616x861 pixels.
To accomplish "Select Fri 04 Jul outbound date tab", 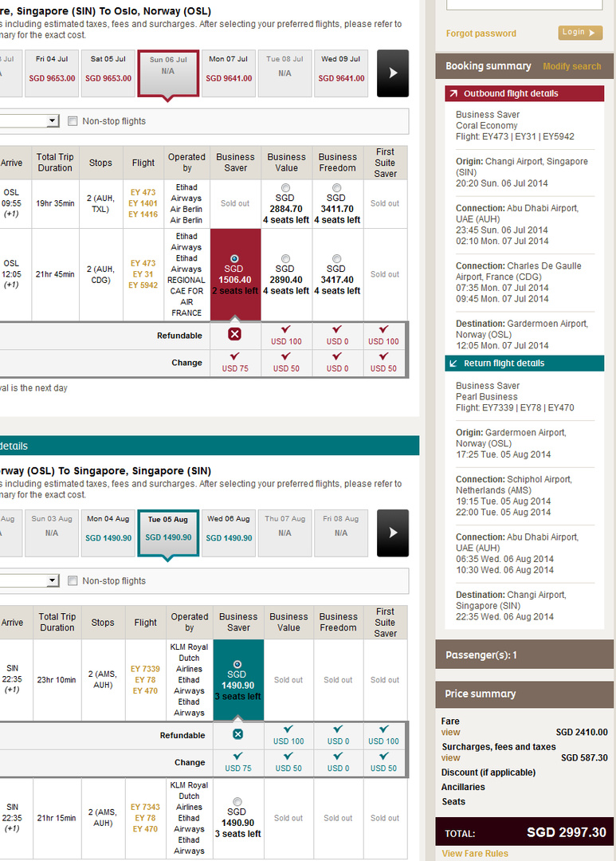I will click(x=51, y=69).
